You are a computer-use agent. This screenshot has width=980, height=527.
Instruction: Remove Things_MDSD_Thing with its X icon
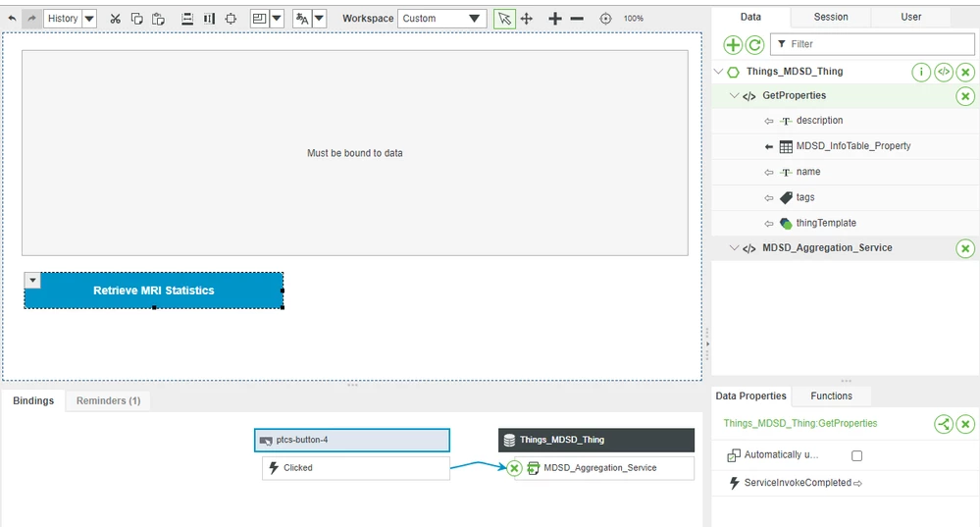tap(965, 73)
